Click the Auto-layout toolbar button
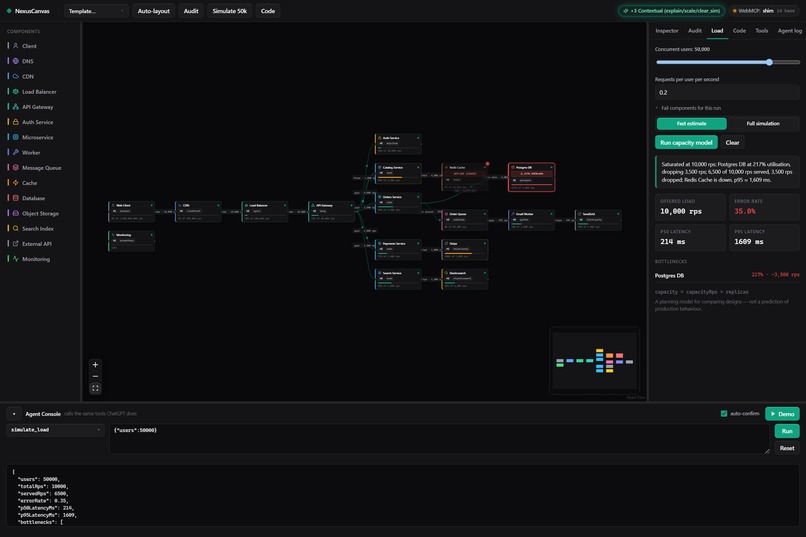 click(153, 11)
